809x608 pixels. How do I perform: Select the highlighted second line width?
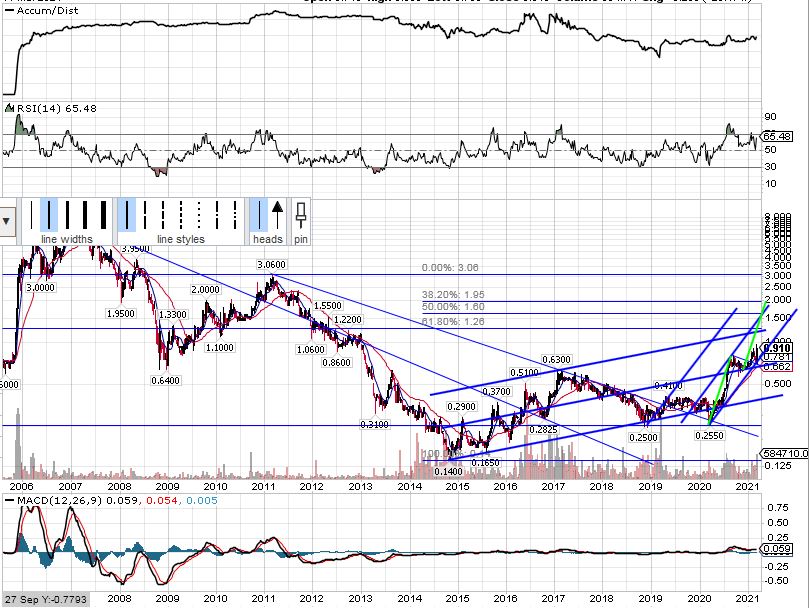[48, 215]
